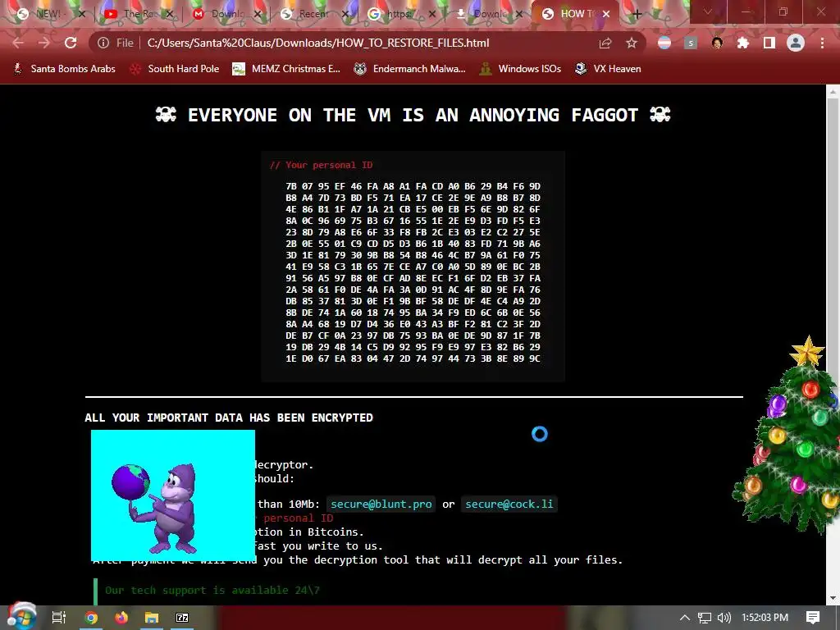The height and width of the screenshot is (630, 840).
Task: Close the YouTube tab
Action: click(169, 15)
